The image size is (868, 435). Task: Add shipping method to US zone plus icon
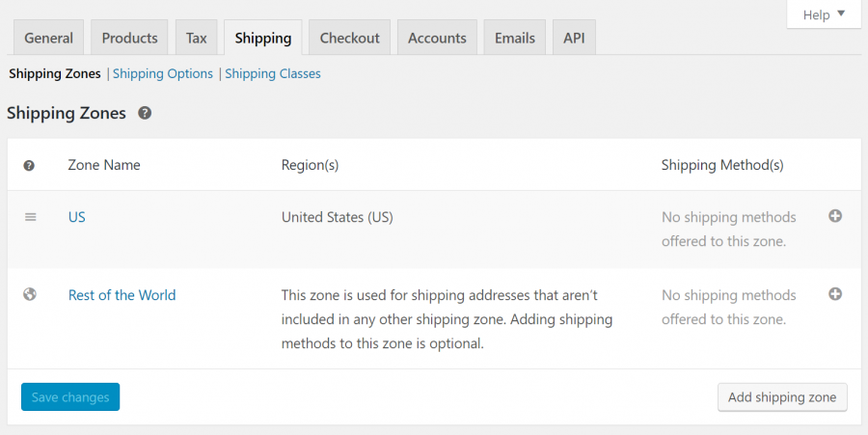tap(835, 216)
